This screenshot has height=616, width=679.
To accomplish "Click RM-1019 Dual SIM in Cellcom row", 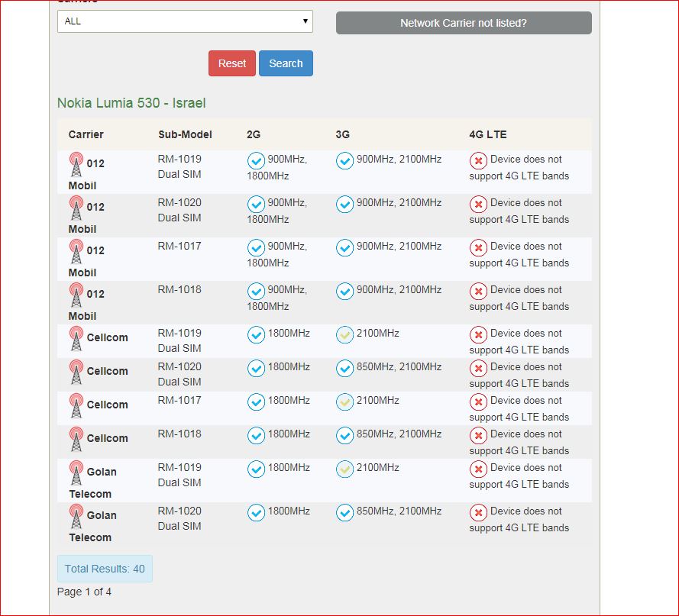I will click(179, 340).
